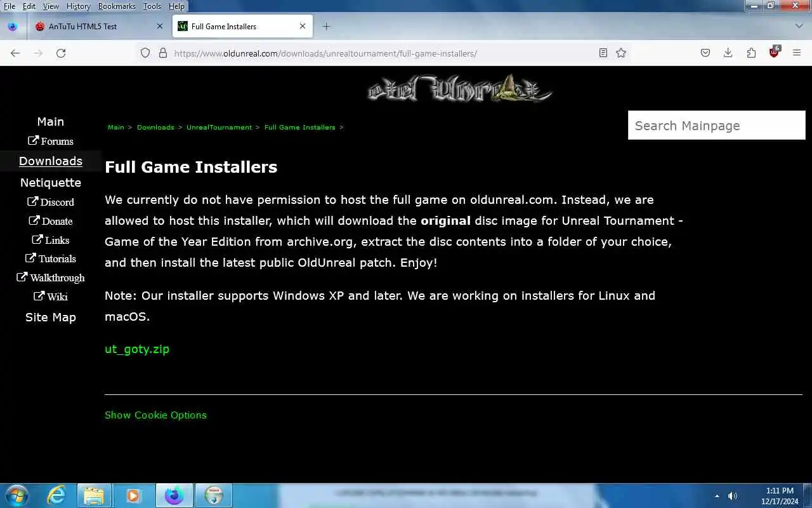Open the Forums sidebar link

pos(51,141)
